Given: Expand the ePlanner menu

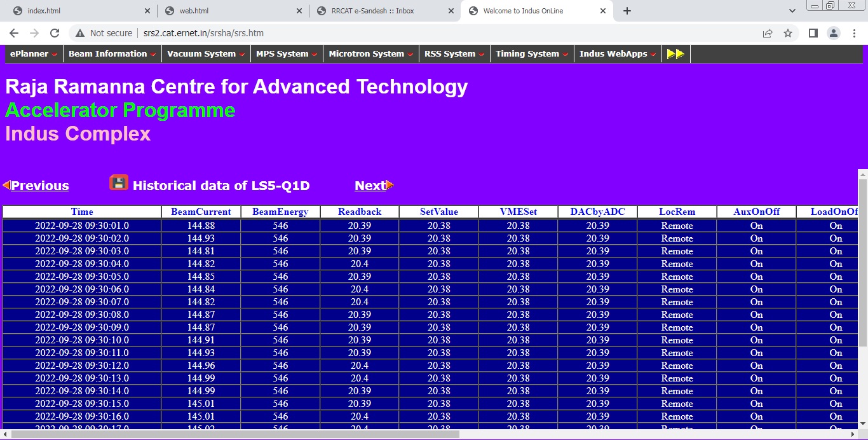Looking at the screenshot, I should tap(34, 54).
